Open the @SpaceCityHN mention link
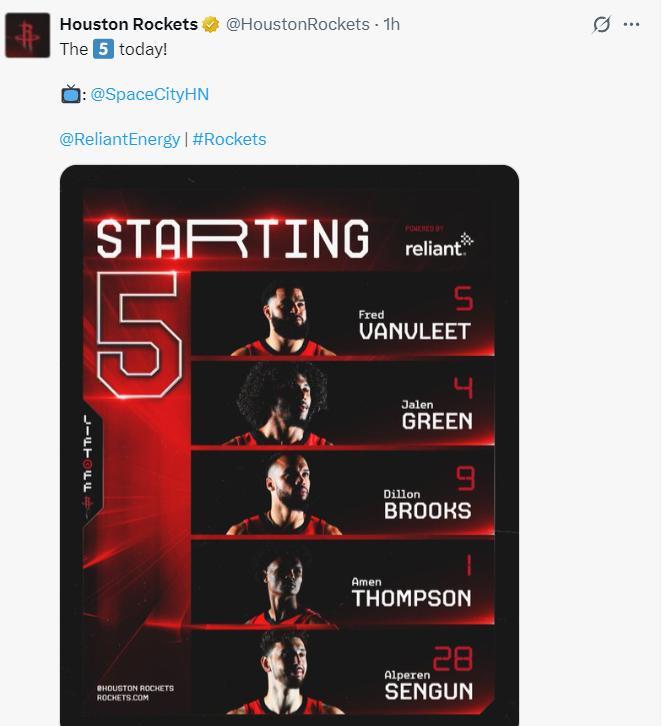662x726 pixels. pyautogui.click(x=150, y=94)
